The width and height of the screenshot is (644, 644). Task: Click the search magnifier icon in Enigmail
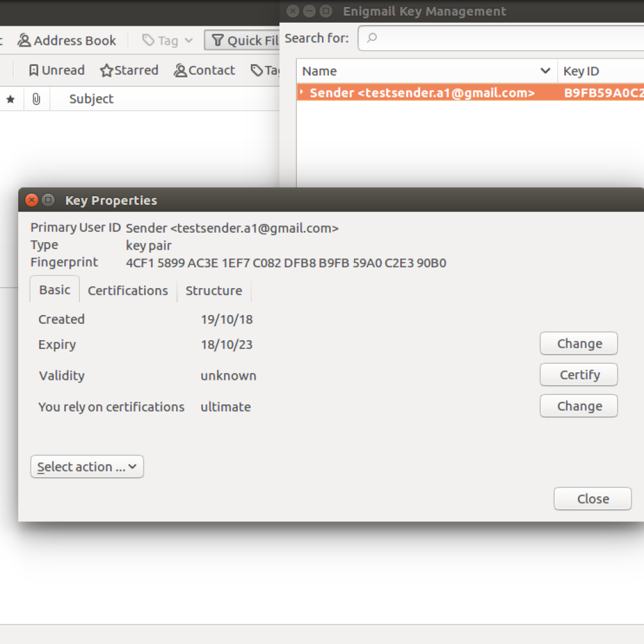pyautogui.click(x=372, y=38)
